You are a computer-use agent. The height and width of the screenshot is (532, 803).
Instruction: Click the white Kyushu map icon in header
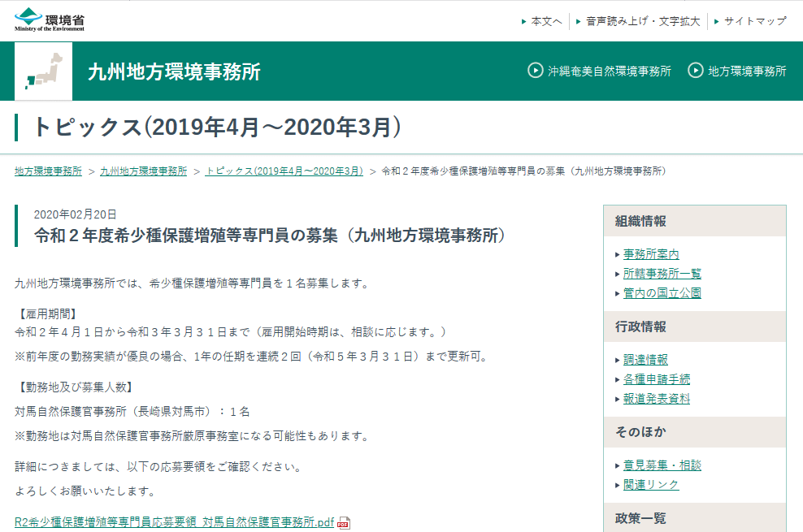[x=42, y=71]
